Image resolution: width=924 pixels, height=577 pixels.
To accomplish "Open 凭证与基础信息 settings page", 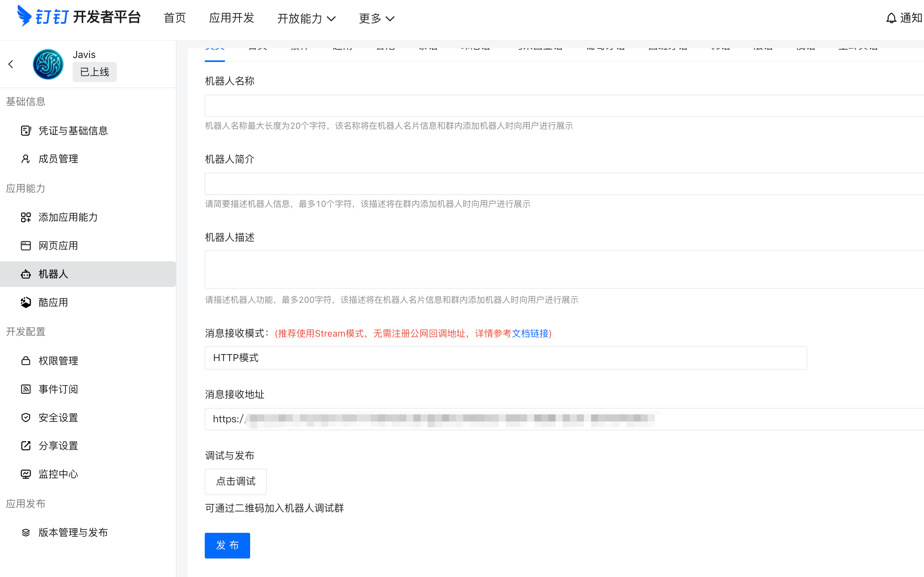I will tap(73, 130).
